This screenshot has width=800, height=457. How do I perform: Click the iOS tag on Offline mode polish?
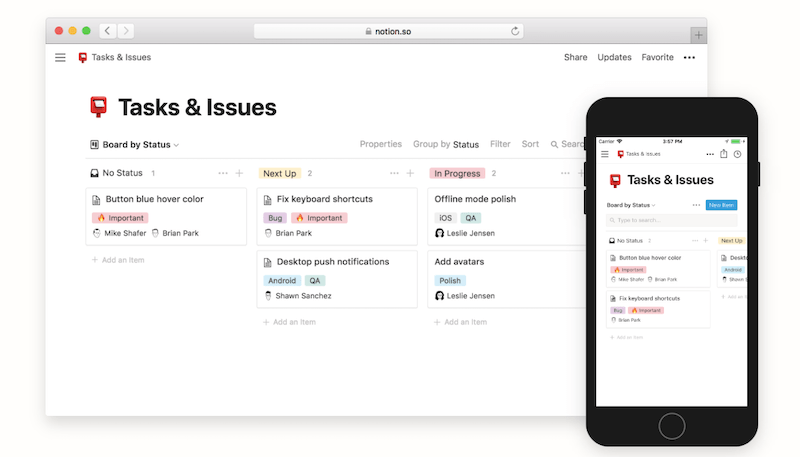pos(445,218)
